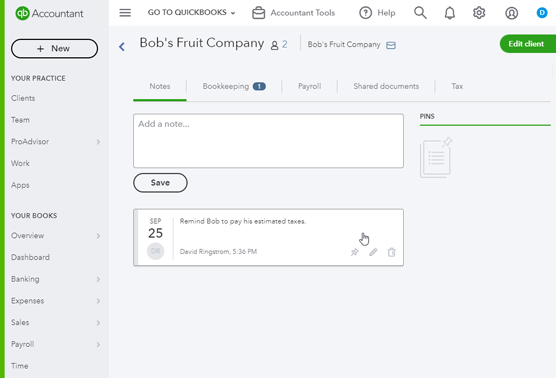Open Accountant Tools briefcase icon
Viewport: 556px width, 378px height.
point(258,13)
